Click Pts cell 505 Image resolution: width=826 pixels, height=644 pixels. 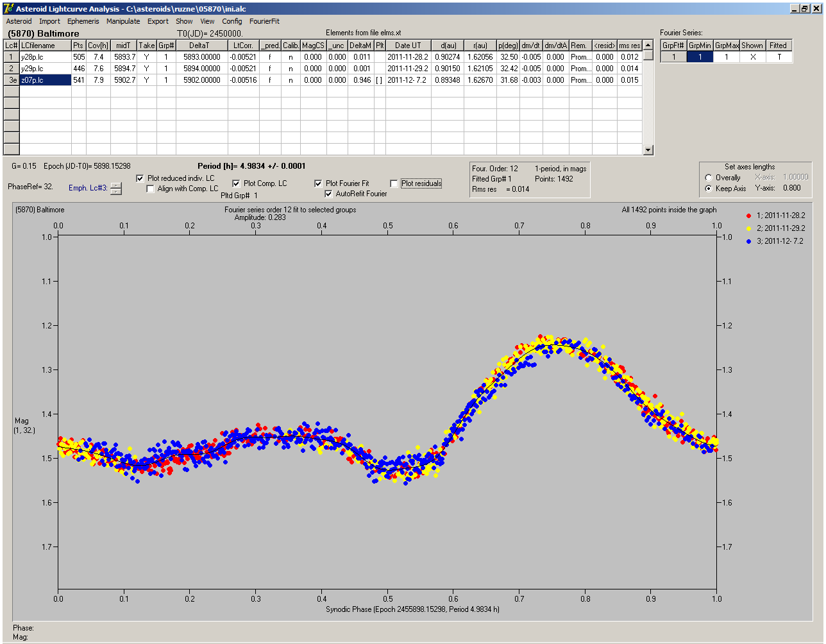coord(79,57)
